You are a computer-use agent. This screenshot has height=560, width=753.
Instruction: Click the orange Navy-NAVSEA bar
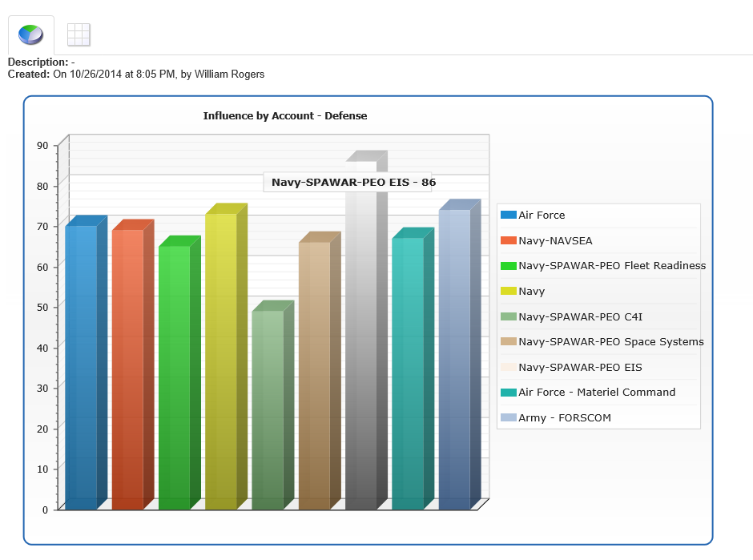point(127,370)
